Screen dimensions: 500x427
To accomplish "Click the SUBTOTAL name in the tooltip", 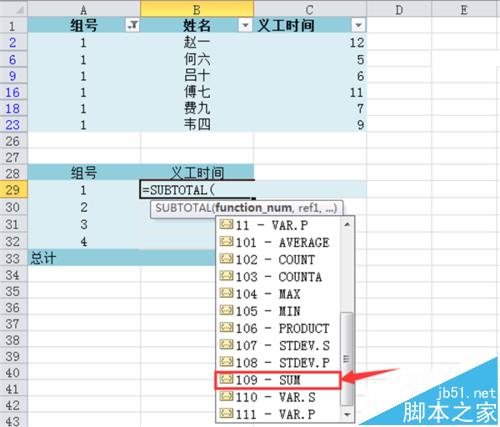I will click(183, 208).
